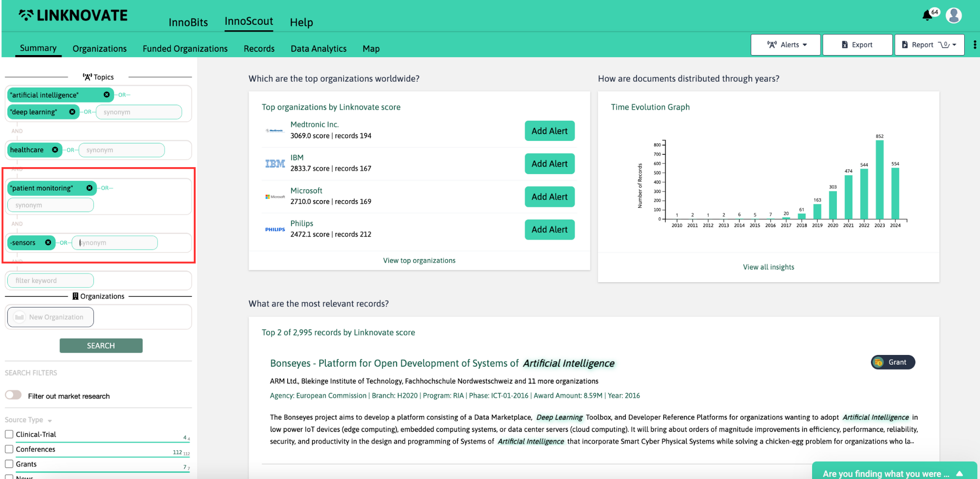980x479 pixels.
Task: Switch to the Organizations tab
Action: [x=100, y=48]
